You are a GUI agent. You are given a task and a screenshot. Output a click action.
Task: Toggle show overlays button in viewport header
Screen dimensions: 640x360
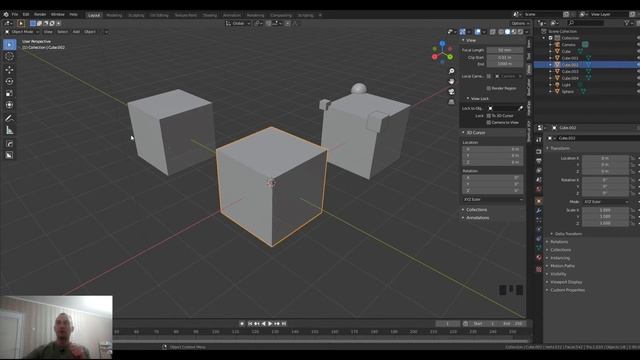tap(478, 32)
